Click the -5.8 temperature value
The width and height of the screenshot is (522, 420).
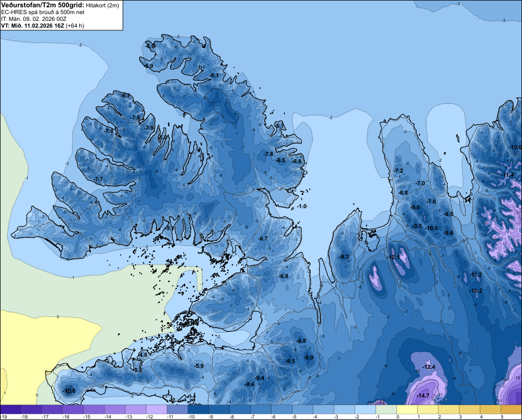(x=137, y=370)
